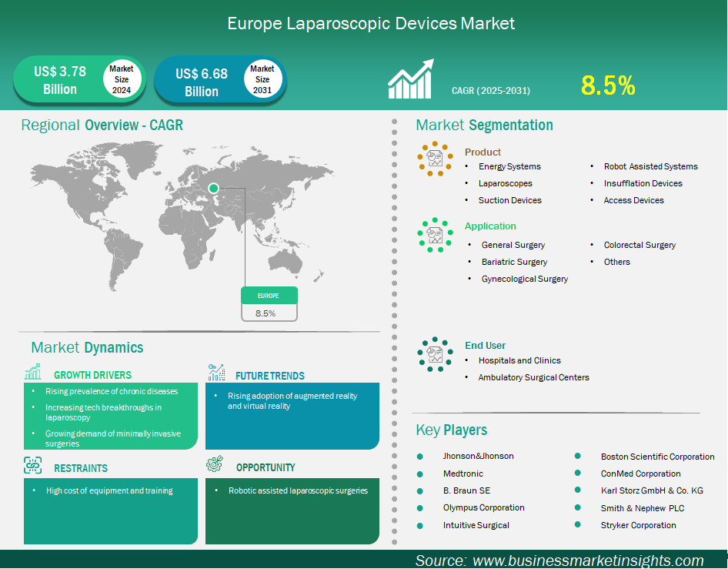Click the General Surgery item

coord(513,245)
